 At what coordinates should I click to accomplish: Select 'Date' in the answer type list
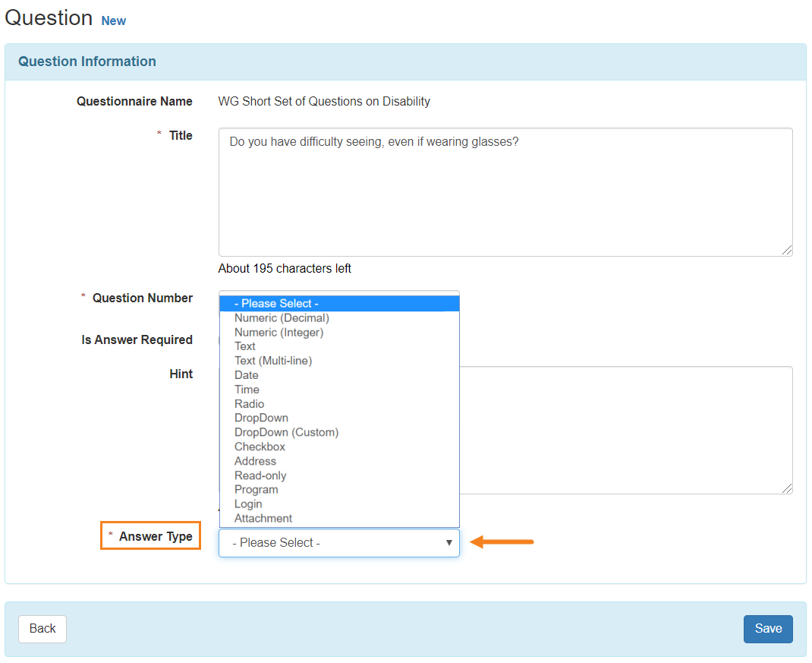coord(247,375)
